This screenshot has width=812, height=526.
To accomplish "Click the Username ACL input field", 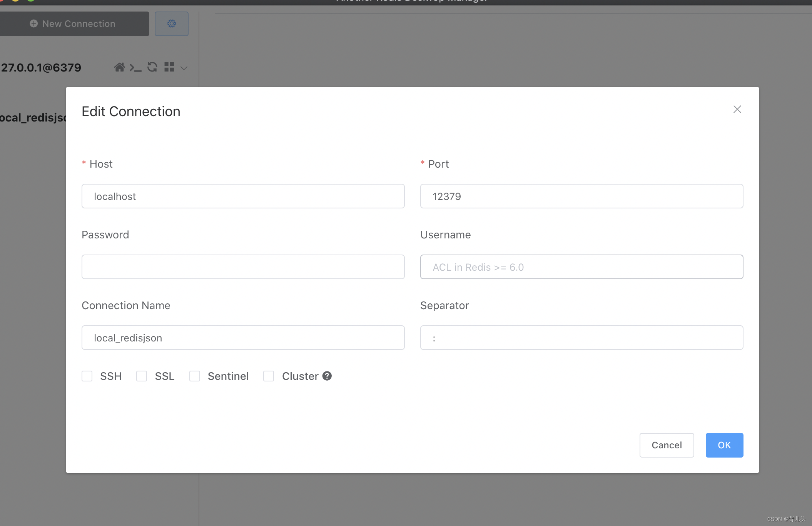I will (581, 267).
